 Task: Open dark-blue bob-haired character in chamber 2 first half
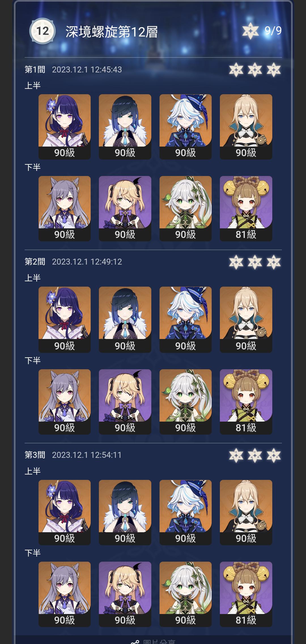point(125,319)
